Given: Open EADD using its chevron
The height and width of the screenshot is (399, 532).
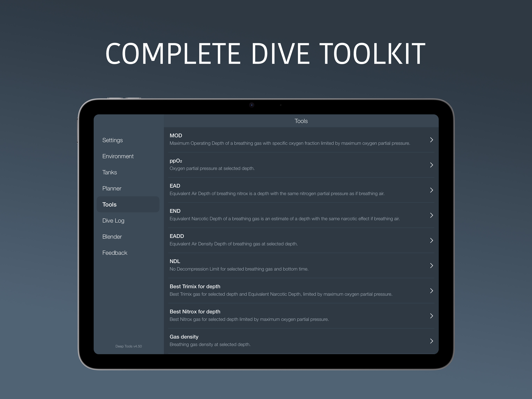Looking at the screenshot, I should pos(432,240).
